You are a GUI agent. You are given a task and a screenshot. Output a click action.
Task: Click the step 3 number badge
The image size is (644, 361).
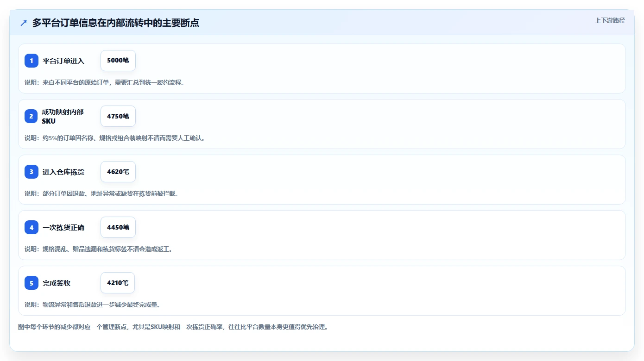pyautogui.click(x=32, y=172)
